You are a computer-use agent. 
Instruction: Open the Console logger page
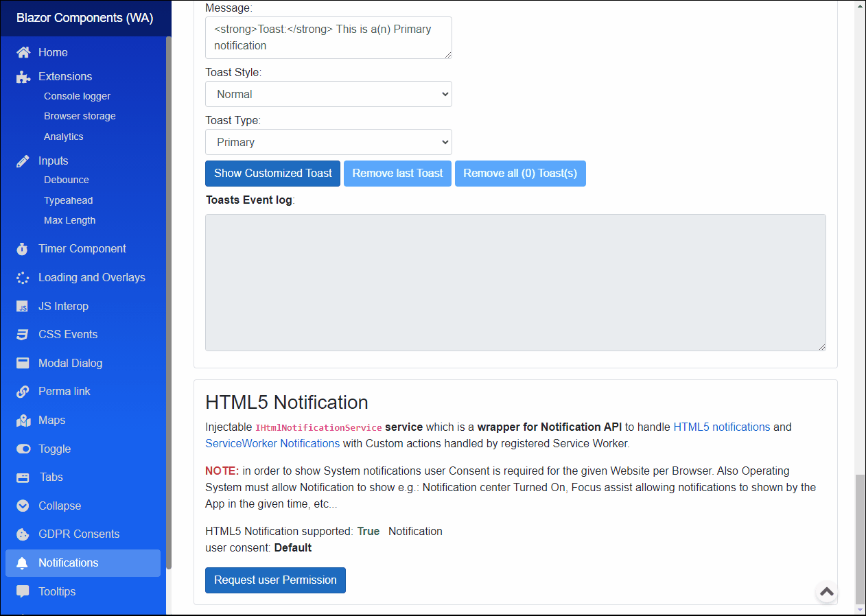pyautogui.click(x=77, y=96)
